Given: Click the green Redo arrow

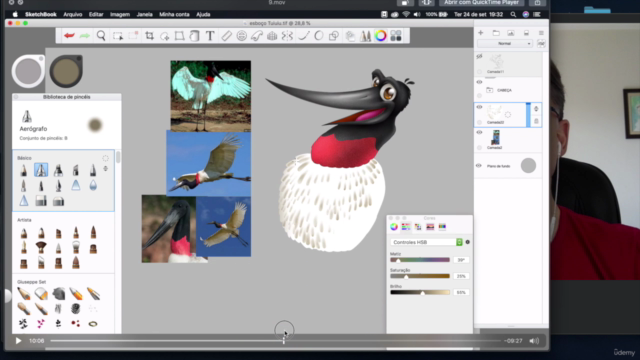Looking at the screenshot, I should 84,36.
